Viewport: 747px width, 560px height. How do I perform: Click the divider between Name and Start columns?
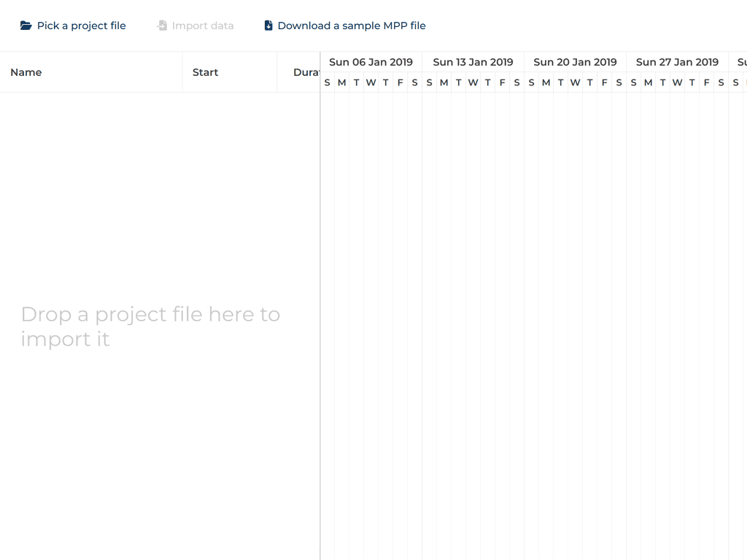182,72
